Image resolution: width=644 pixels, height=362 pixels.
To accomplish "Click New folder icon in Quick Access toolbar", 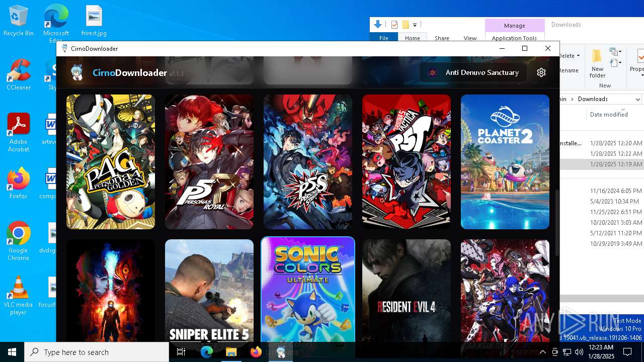I will [405, 25].
